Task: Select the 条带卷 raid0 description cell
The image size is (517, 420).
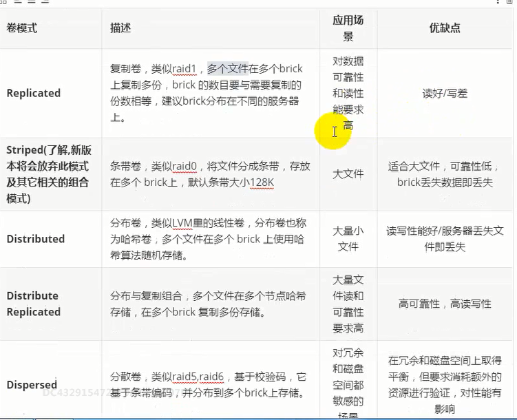Action: point(211,174)
